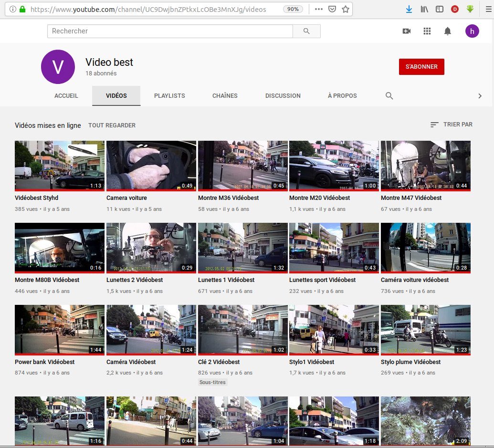The width and height of the screenshot is (494, 448).
Task: Click 11 k vues under Camera voiture
Action: click(118, 209)
